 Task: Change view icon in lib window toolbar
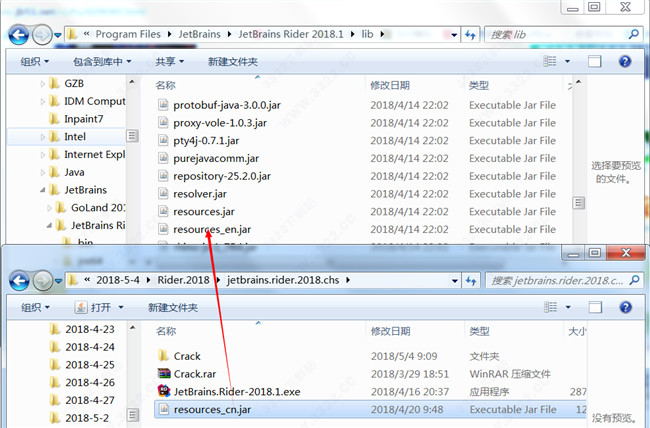pyautogui.click(x=550, y=61)
